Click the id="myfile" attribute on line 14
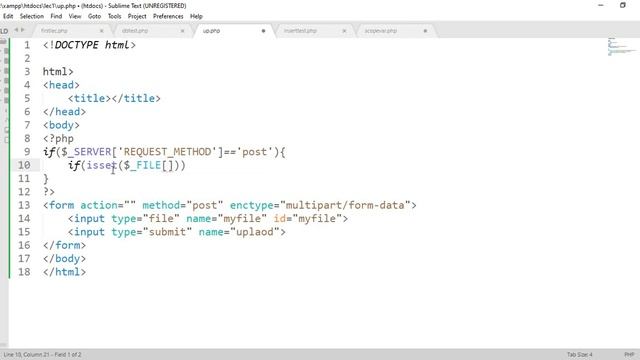 [x=308, y=219]
